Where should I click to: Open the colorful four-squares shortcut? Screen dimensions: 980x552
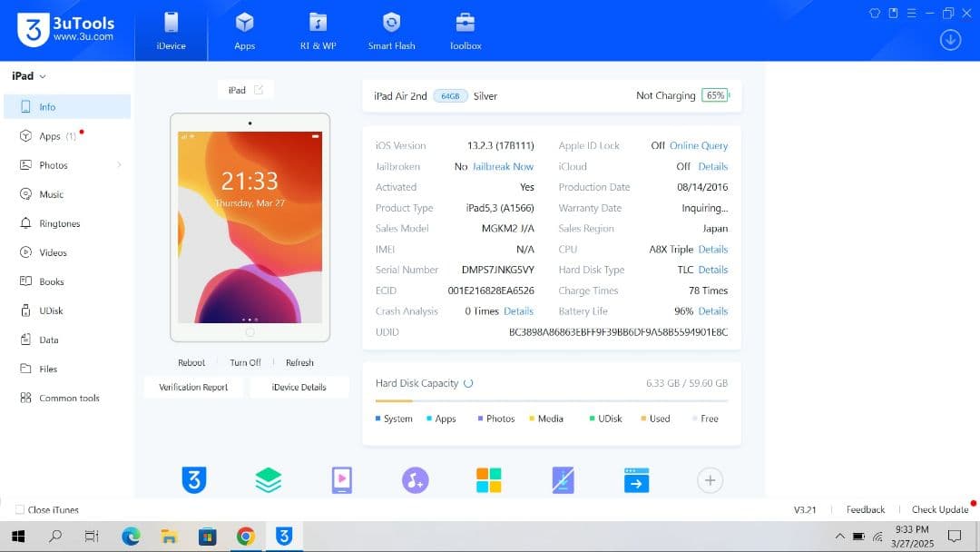(489, 480)
